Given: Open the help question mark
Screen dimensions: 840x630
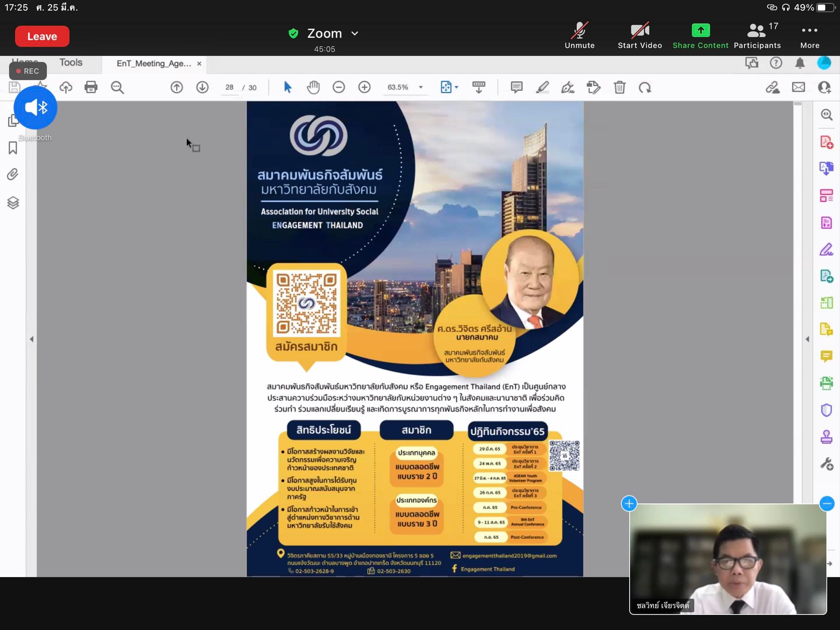Looking at the screenshot, I should pos(776,63).
